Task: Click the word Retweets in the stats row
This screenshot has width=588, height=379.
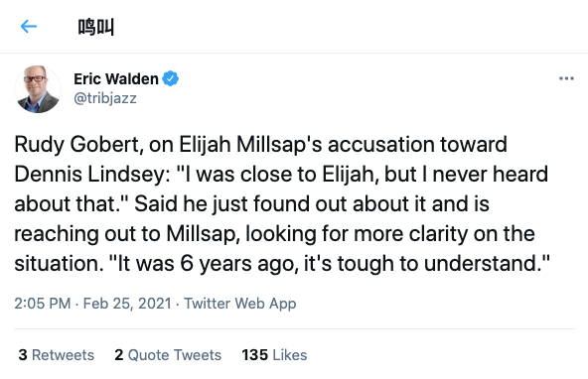Action: 63,354
